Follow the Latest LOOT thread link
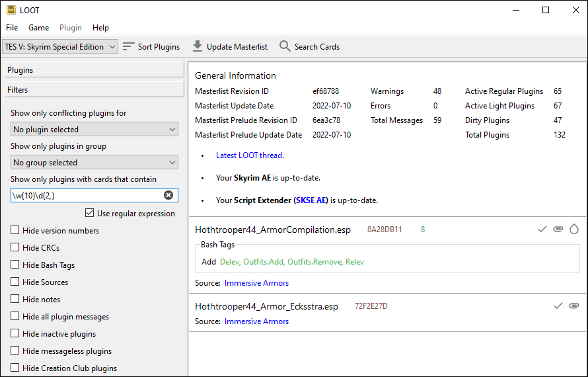The width and height of the screenshot is (588, 377). click(x=249, y=155)
